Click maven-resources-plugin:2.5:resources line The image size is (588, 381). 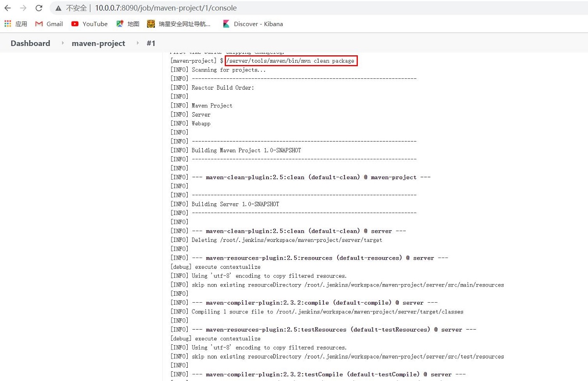[309, 258]
